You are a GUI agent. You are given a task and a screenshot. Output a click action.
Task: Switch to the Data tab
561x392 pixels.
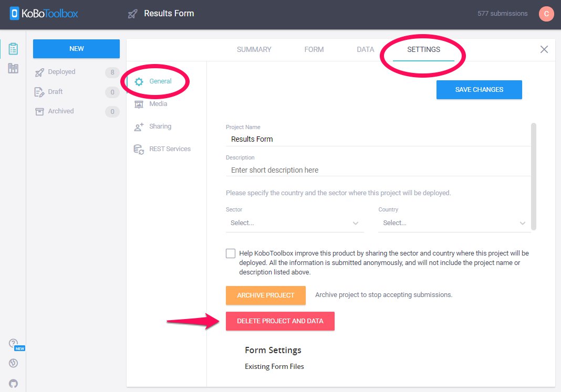coord(366,49)
